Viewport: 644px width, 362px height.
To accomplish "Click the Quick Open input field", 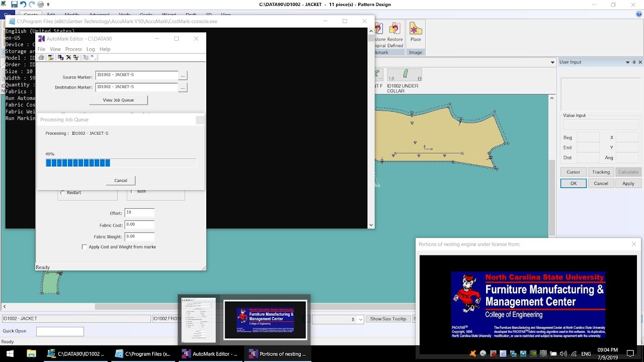I will (x=60, y=331).
